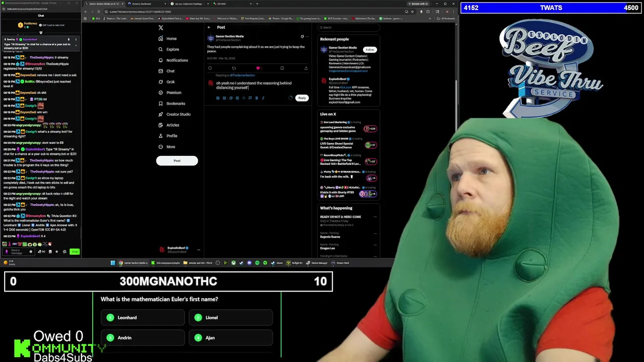Click the browser reload button
The width and height of the screenshot is (644, 362).
pyautogui.click(x=98, y=12)
